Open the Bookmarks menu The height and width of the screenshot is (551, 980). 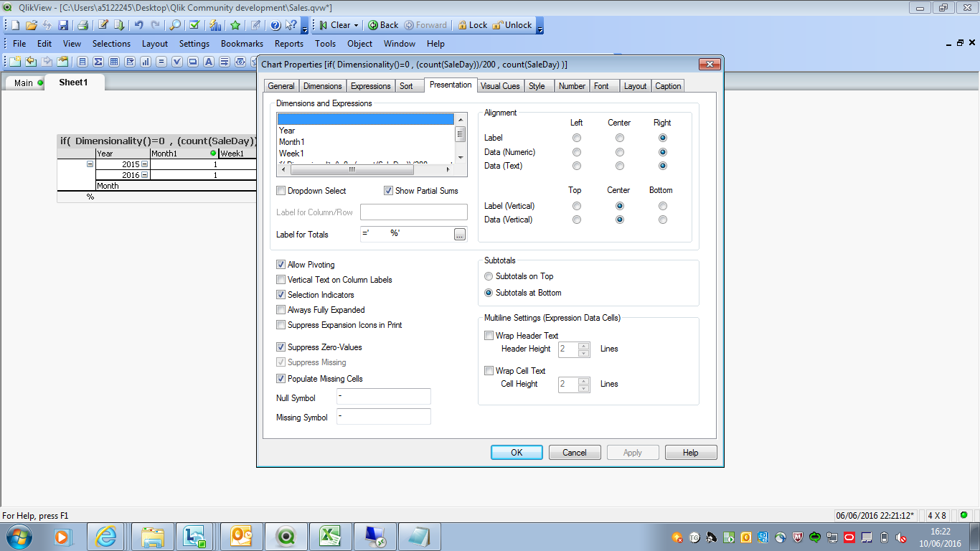(242, 44)
